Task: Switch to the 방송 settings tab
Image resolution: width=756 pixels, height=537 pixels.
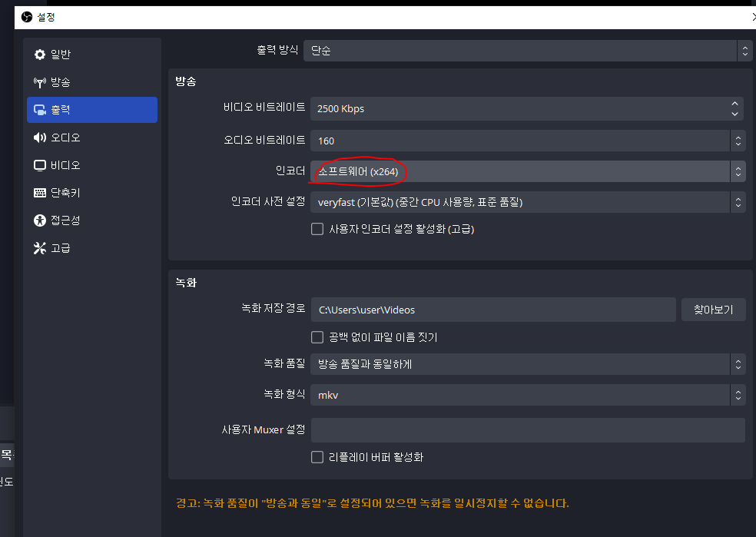Action: coord(92,82)
